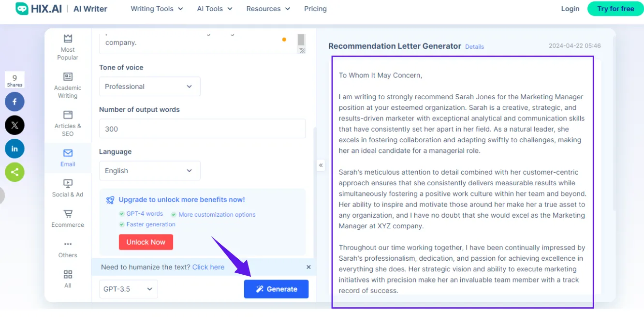
Task: Open the Tone of voice dropdown
Action: pos(149,86)
